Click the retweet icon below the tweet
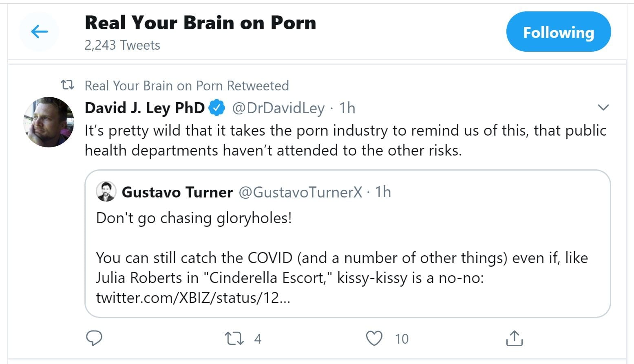 pyautogui.click(x=234, y=338)
